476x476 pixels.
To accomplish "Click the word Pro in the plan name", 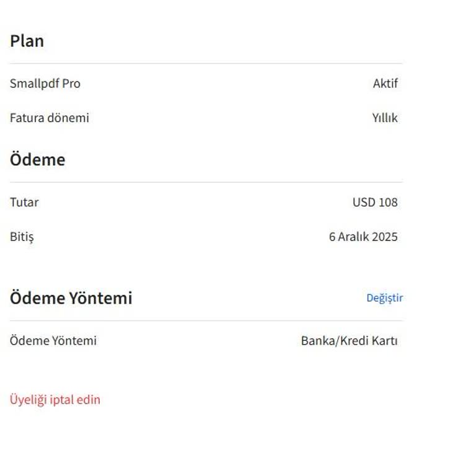I will 71,84.
